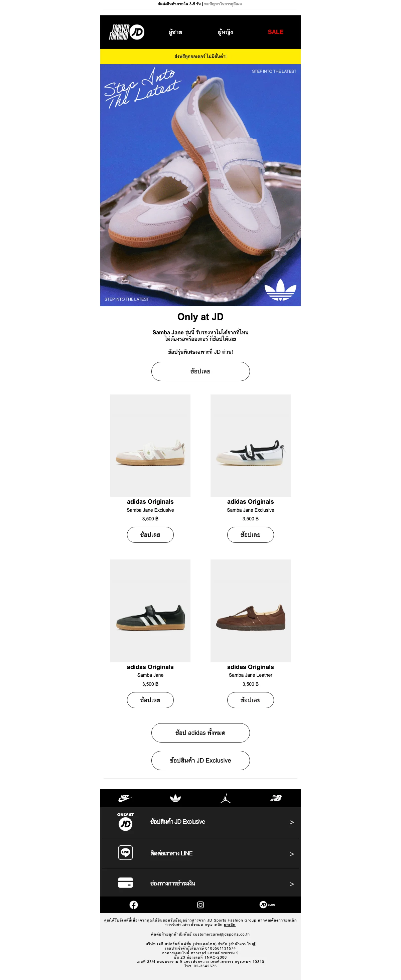Screen dimensions: 401x980
Task: Open the ผู้หญิง menu item
Action: [225, 32]
